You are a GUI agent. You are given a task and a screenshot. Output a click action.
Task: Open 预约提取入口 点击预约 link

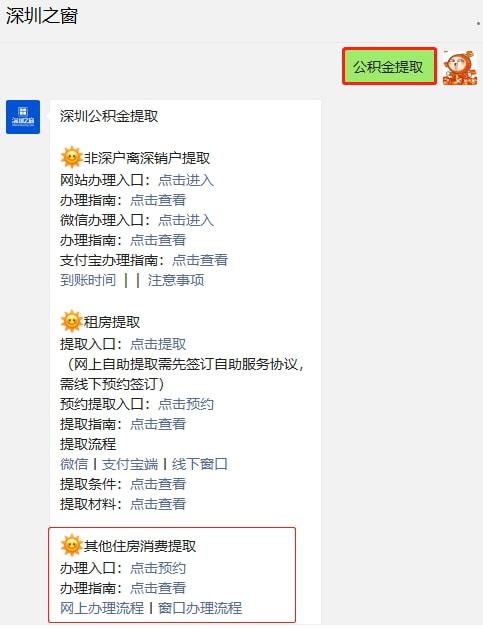tap(186, 404)
